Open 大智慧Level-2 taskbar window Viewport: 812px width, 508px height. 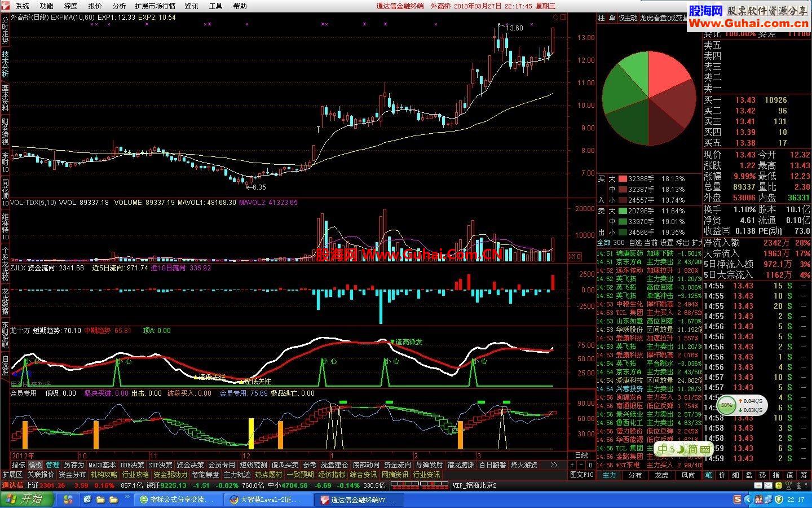point(268,500)
